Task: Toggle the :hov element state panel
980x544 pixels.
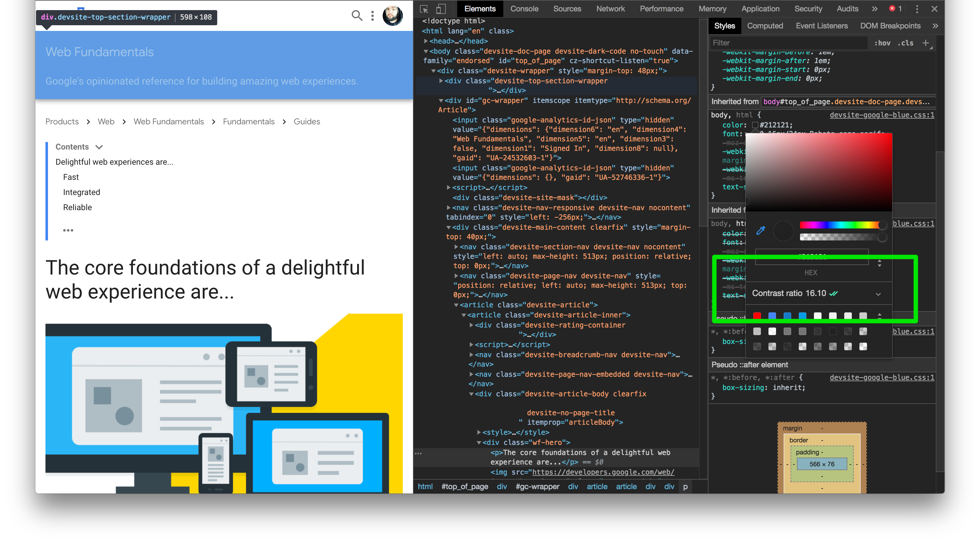Action: point(882,43)
